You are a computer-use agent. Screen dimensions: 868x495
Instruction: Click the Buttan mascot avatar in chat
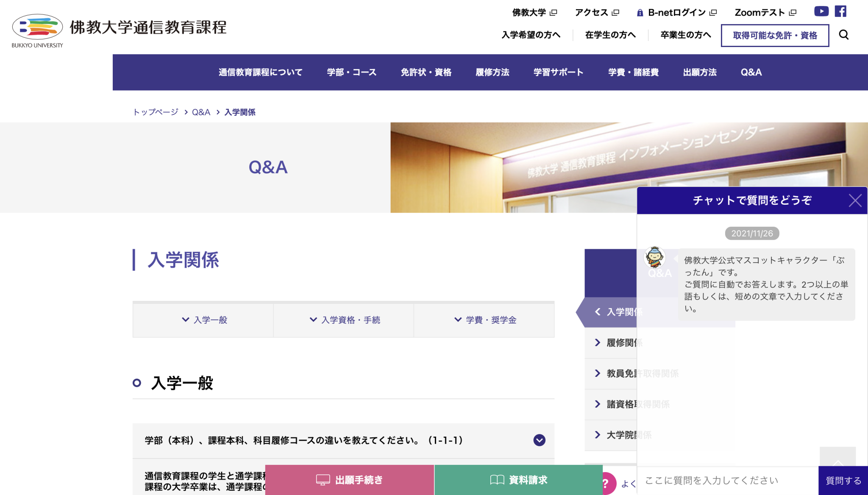(x=655, y=257)
